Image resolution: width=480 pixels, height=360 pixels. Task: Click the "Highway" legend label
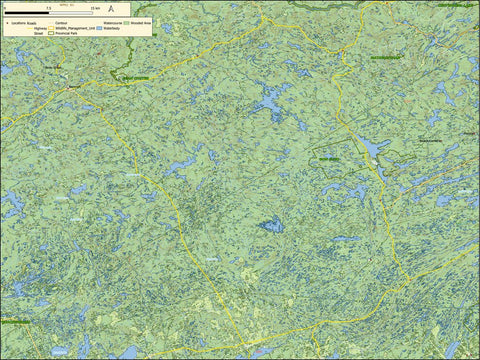click(40, 28)
